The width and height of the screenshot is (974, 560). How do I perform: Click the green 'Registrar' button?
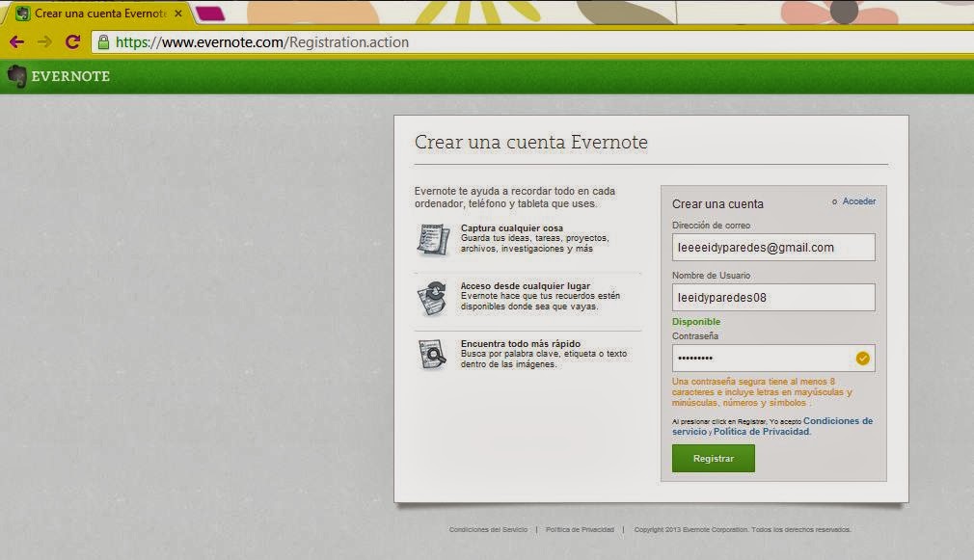[713, 458]
